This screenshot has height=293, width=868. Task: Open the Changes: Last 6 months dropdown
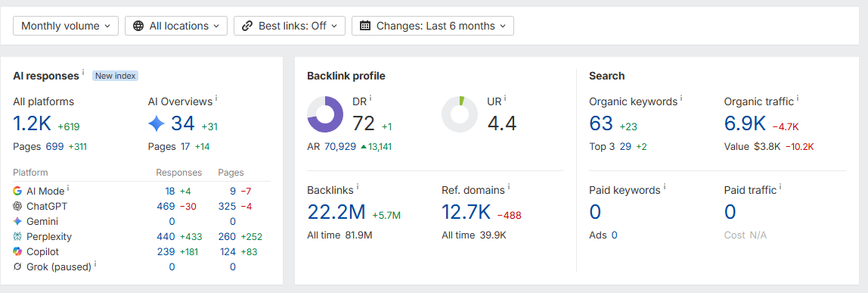point(433,26)
